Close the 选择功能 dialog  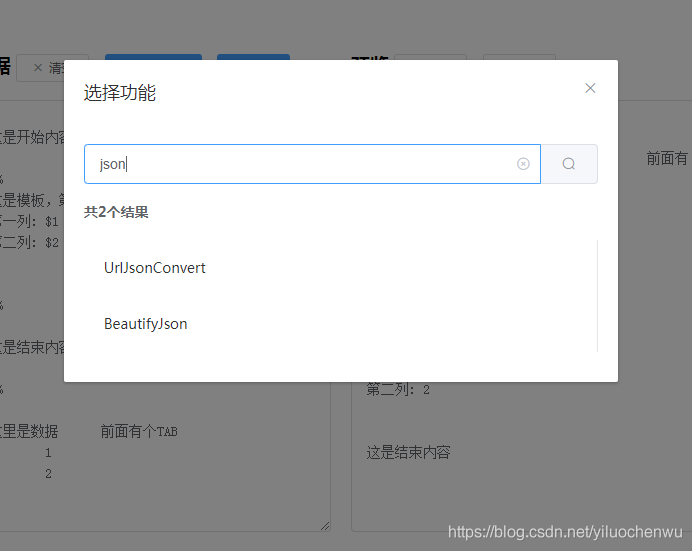pyautogui.click(x=590, y=88)
